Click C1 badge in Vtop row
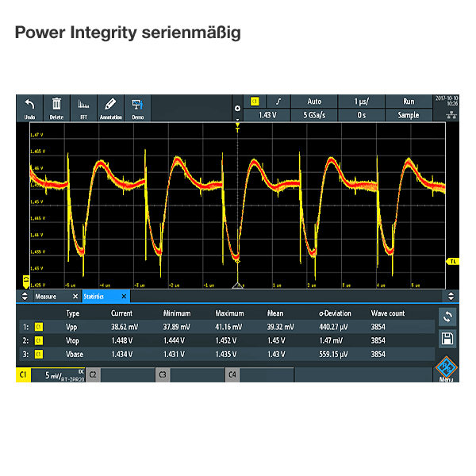476x476 pixels. [39, 340]
